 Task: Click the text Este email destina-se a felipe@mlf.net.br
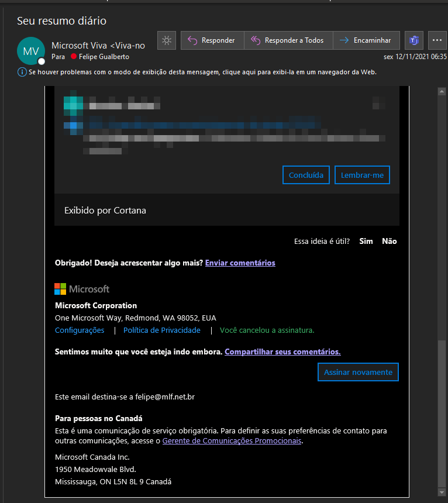coord(125,397)
